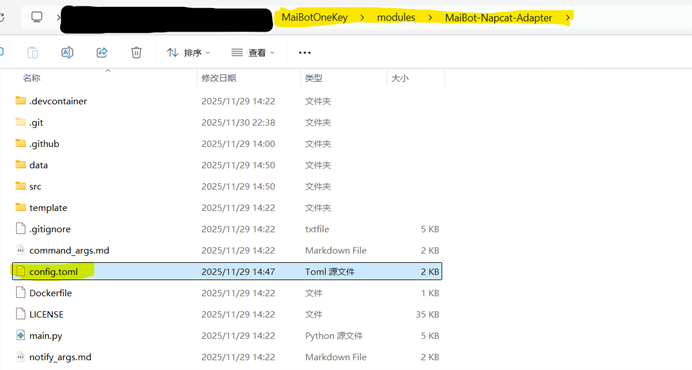Screen dimensions: 692x370
Task: Open the See more ellipsis menu
Action: pyautogui.click(x=305, y=53)
